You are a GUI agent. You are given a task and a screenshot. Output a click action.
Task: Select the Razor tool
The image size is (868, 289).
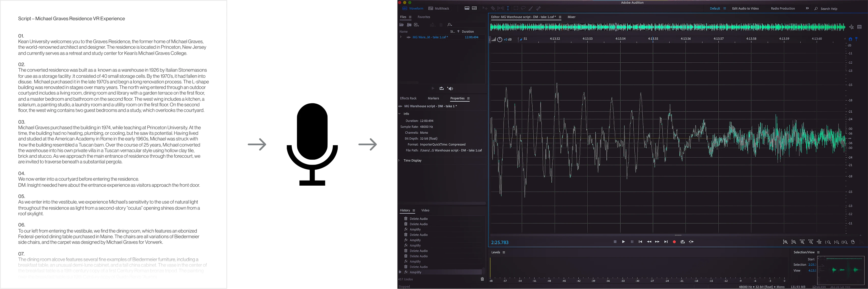pyautogui.click(x=493, y=8)
